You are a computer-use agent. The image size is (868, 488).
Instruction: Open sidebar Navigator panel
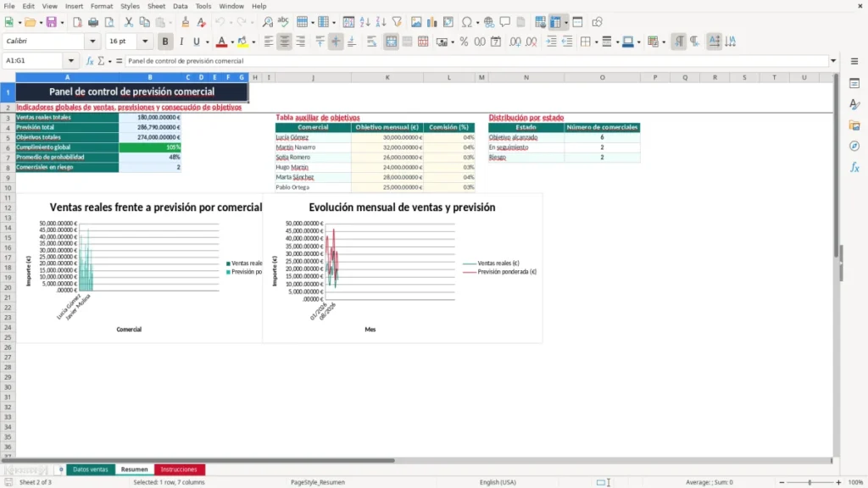854,146
